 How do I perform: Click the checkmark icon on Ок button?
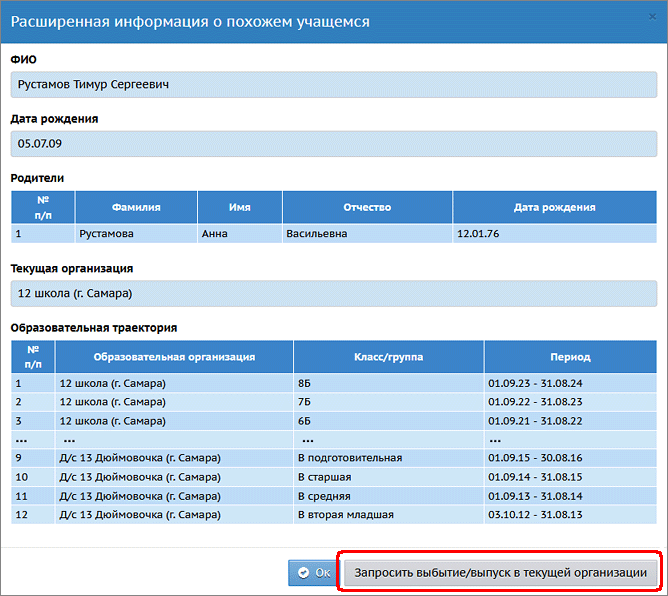click(303, 573)
